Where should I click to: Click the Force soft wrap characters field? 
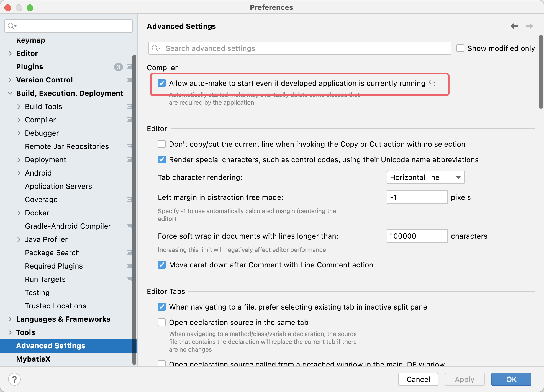point(417,236)
